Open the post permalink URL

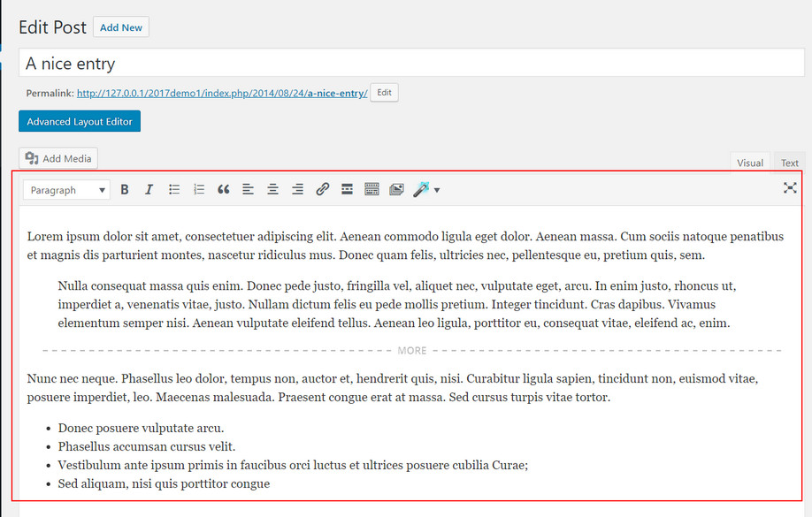click(222, 93)
